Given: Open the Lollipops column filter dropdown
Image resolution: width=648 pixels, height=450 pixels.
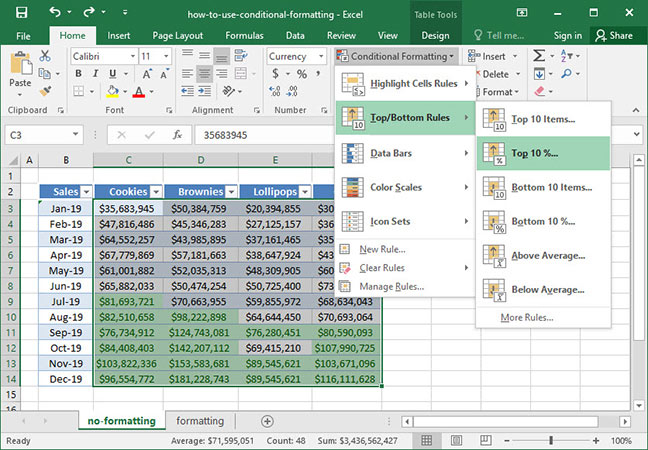Looking at the screenshot, I should click(305, 192).
